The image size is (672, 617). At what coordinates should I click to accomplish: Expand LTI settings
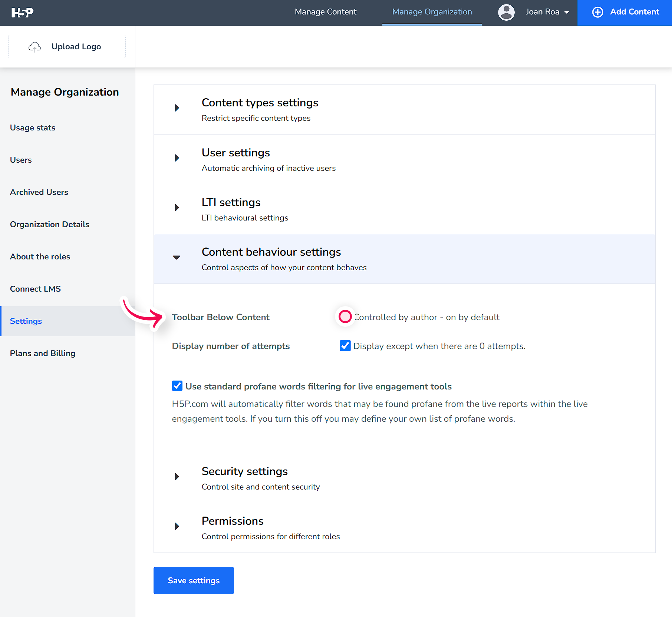(x=177, y=208)
